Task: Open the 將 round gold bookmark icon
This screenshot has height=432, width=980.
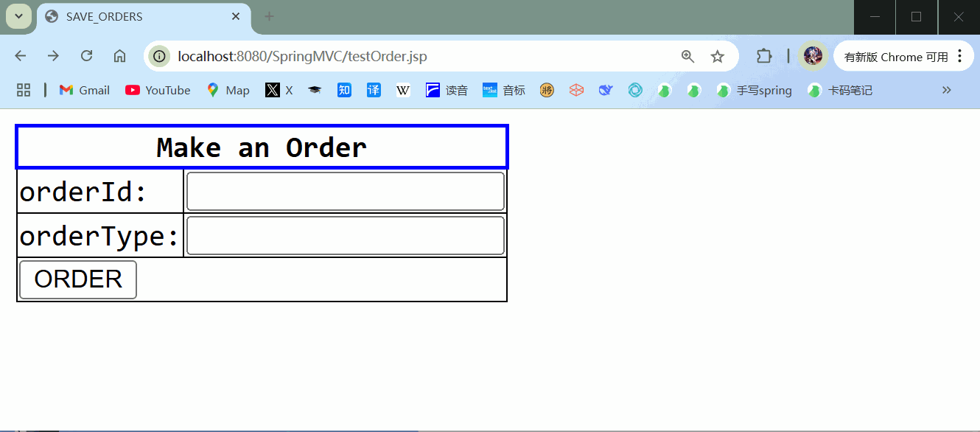Action: click(x=547, y=90)
